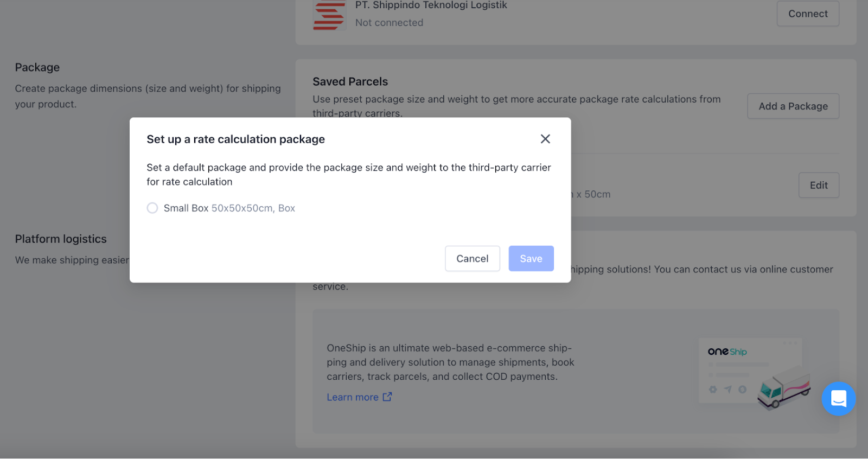The width and height of the screenshot is (868, 459).
Task: Click the red Shippindo carrier logo
Action: click(x=329, y=15)
